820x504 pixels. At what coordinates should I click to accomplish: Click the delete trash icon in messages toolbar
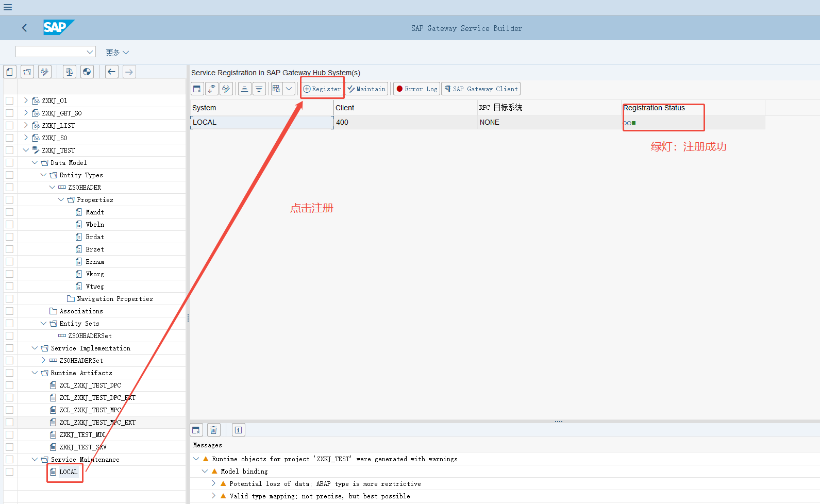point(214,430)
